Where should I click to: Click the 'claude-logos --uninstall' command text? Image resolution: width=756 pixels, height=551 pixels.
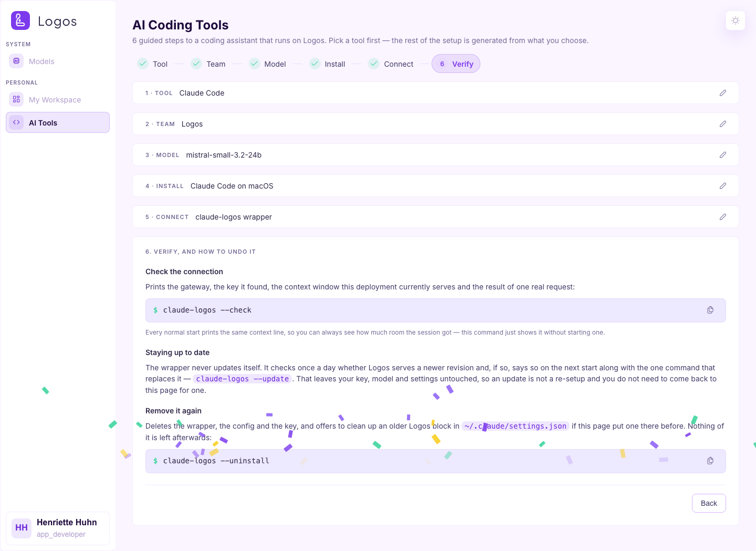(216, 461)
